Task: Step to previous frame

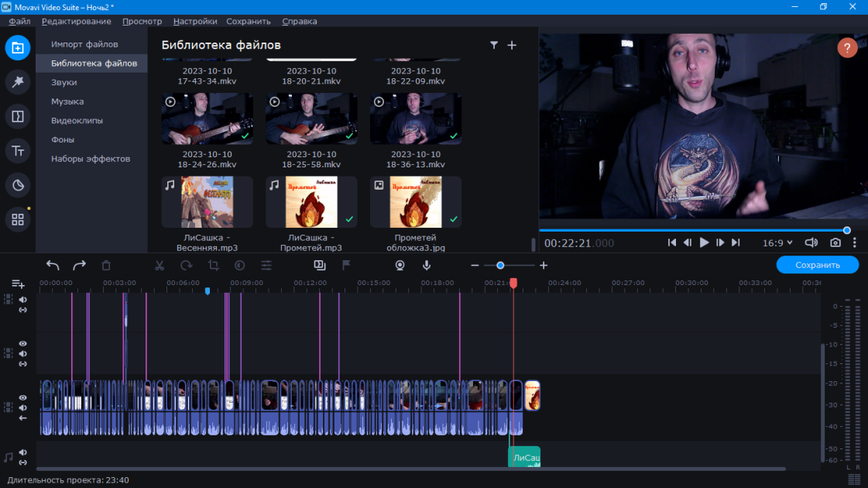Action: pos(688,242)
